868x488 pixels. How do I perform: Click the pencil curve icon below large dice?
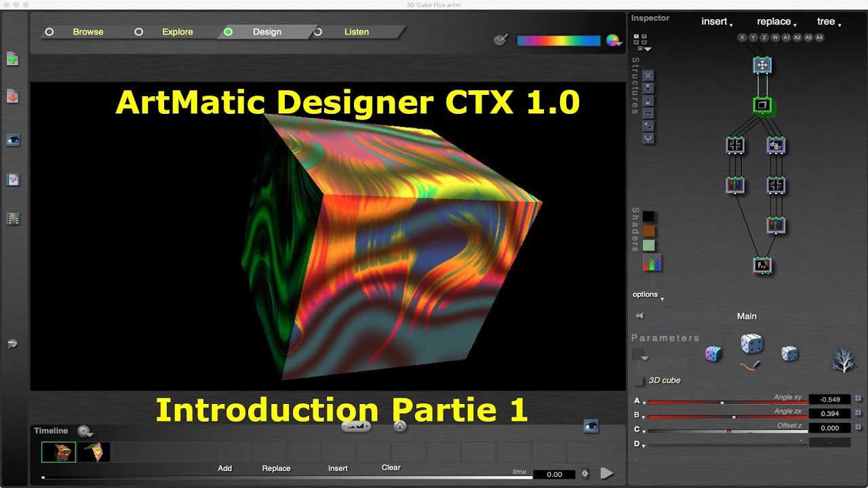coord(751,366)
